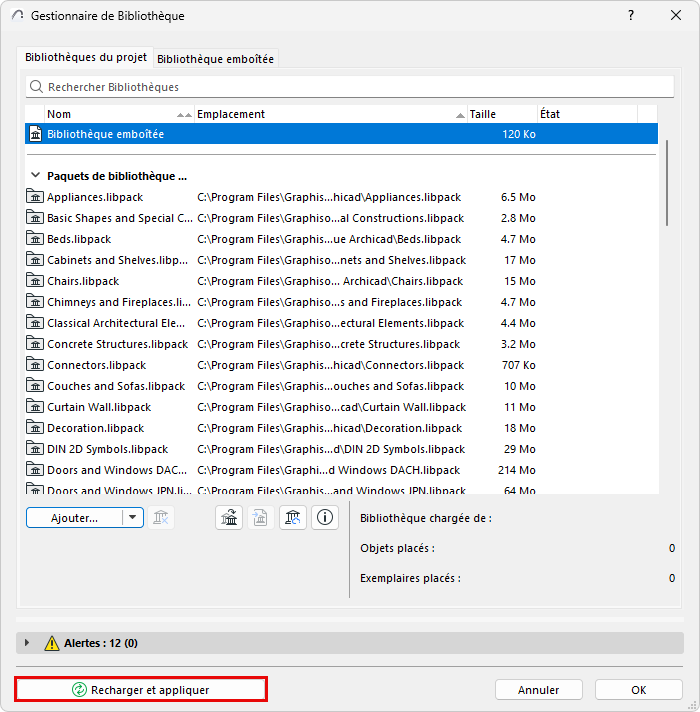Click the Paquets de bibliothèque ... group label

pyautogui.click(x=117, y=176)
